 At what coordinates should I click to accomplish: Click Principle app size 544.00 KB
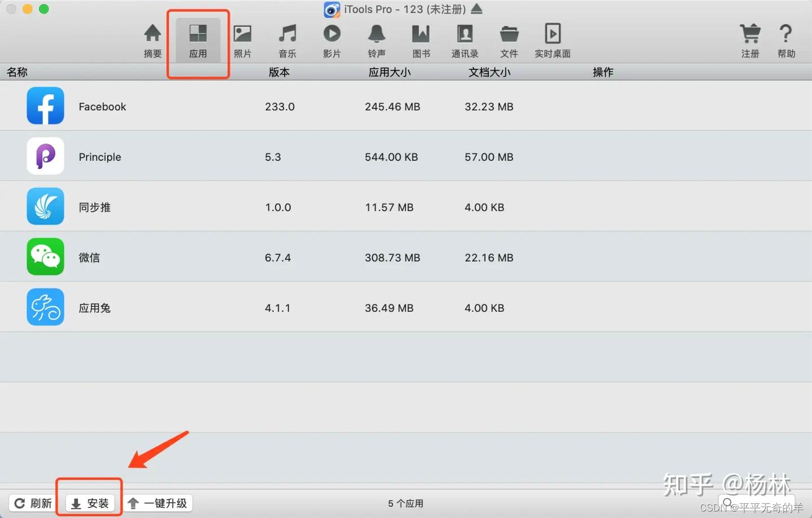click(391, 157)
